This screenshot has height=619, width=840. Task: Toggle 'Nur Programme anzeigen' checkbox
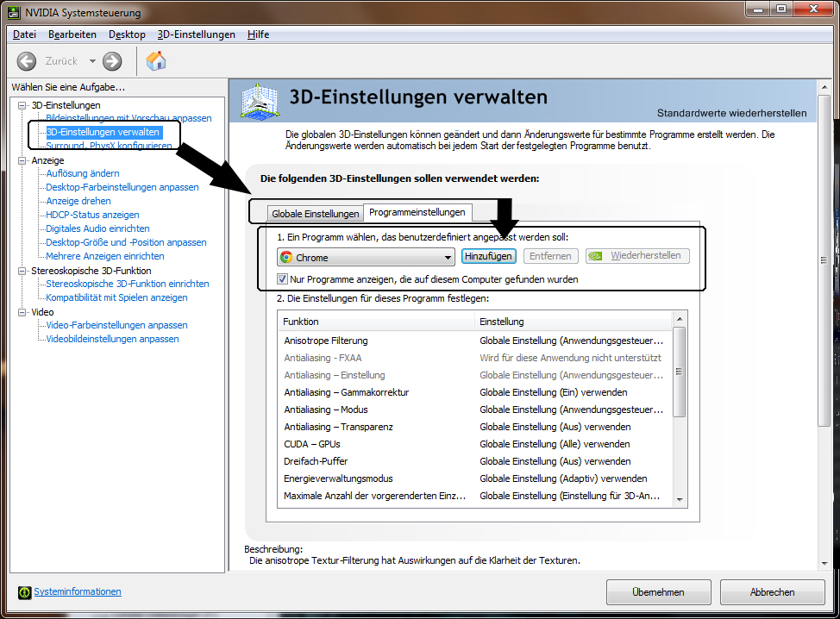pos(283,279)
